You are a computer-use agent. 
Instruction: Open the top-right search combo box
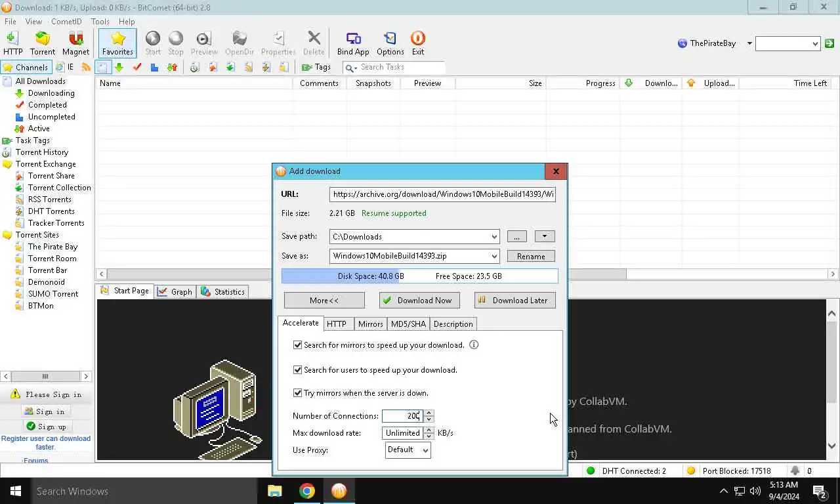[787, 43]
